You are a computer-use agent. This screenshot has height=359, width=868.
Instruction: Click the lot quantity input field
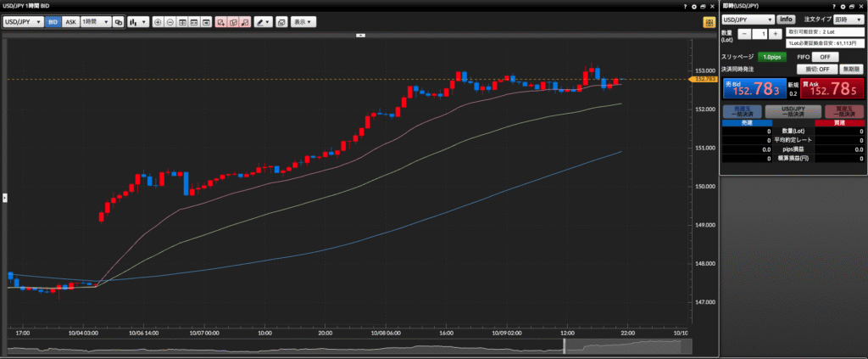763,34
